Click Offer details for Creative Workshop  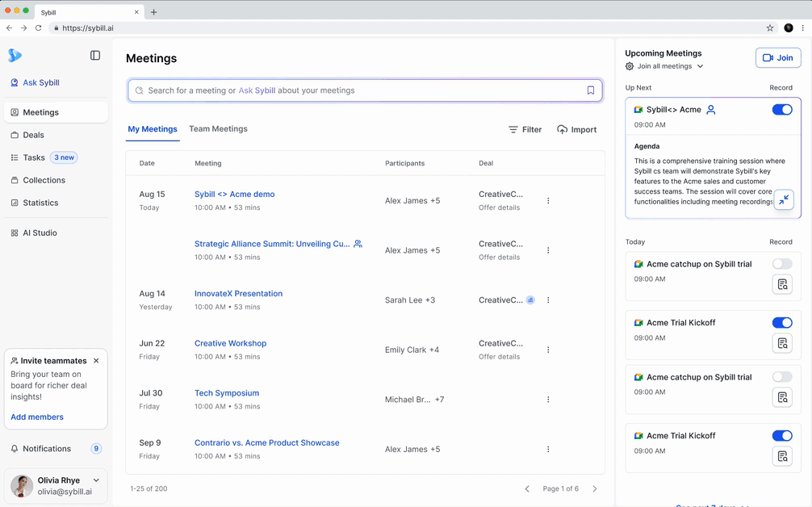pos(499,357)
